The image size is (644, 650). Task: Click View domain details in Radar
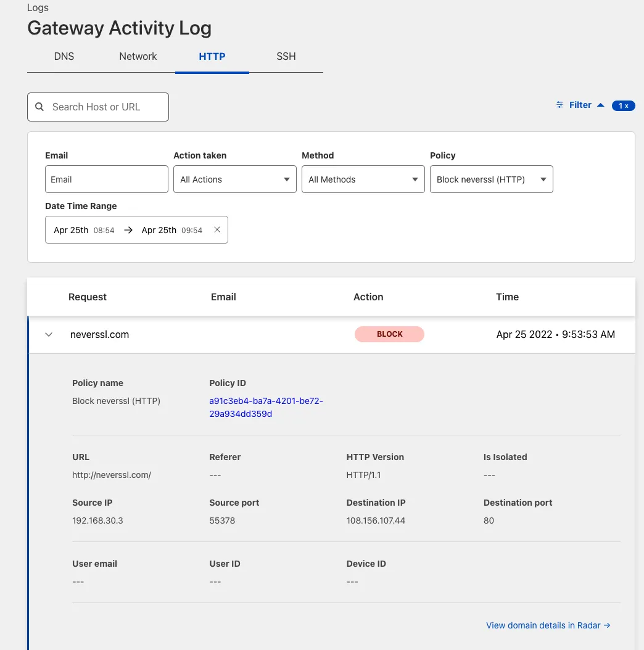pyautogui.click(x=543, y=625)
